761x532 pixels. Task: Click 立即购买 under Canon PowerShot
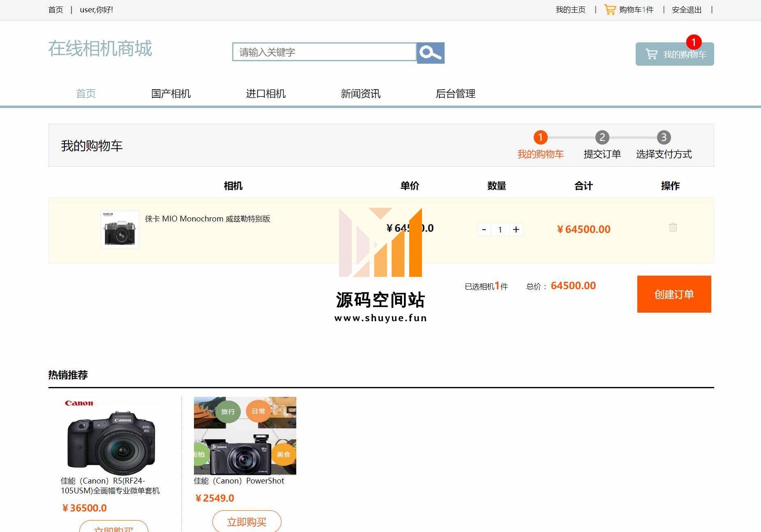(x=247, y=522)
